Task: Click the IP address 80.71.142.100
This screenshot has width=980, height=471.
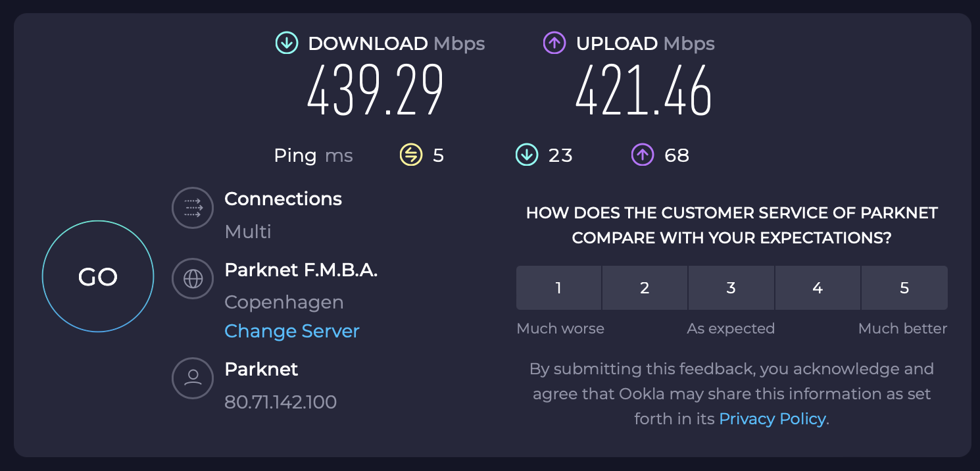Action: click(x=281, y=402)
